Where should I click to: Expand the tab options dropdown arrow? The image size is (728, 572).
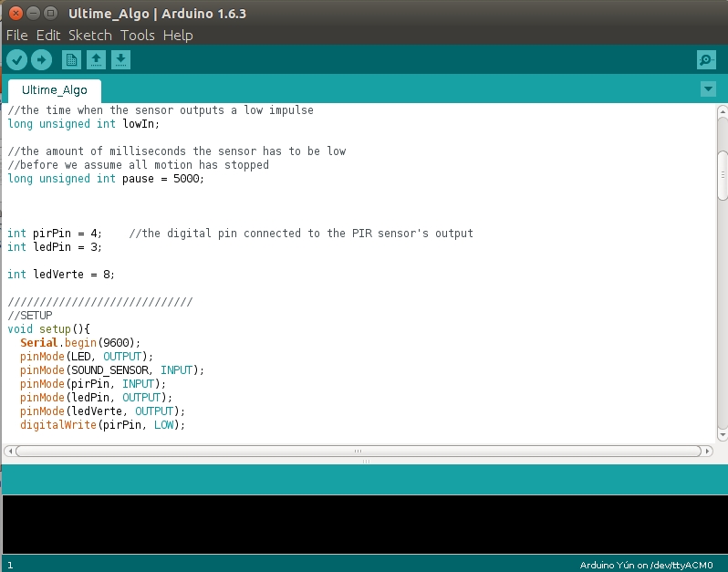point(708,88)
